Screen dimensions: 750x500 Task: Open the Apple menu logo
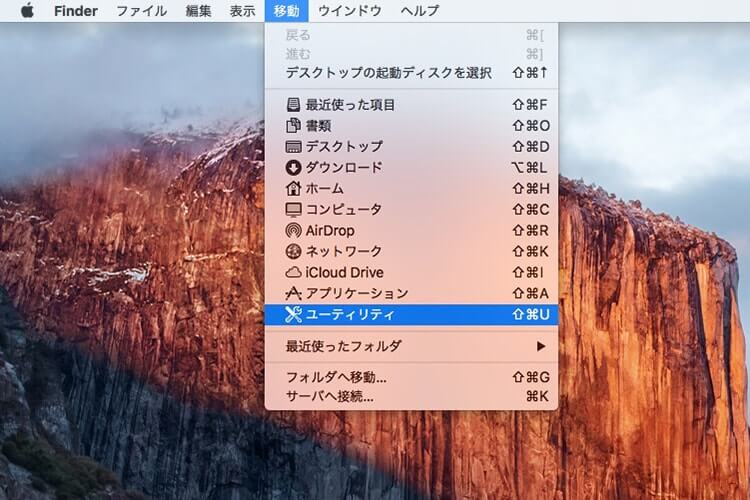(28, 11)
